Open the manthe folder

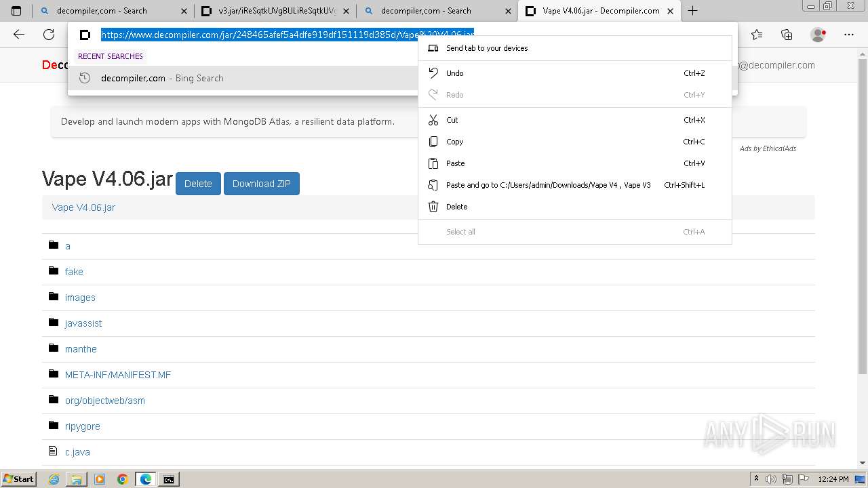pyautogui.click(x=81, y=349)
